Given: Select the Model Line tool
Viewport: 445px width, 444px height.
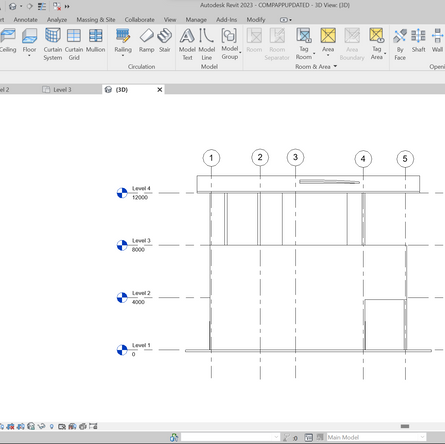Looking at the screenshot, I should point(207,44).
